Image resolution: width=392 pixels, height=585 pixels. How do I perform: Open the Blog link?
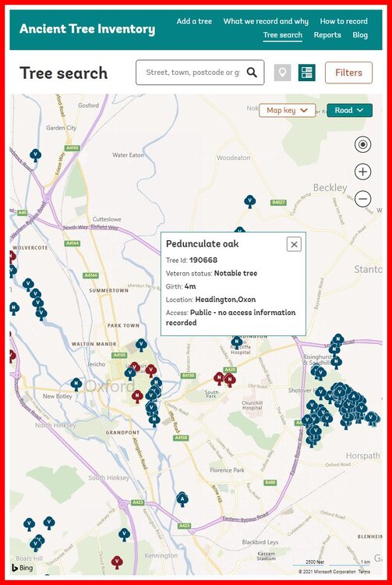pyautogui.click(x=360, y=35)
